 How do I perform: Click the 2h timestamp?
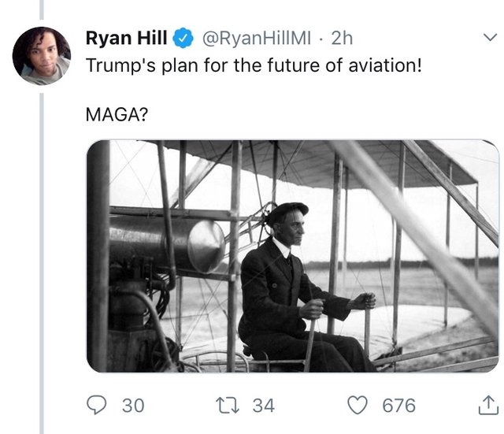pos(343,36)
